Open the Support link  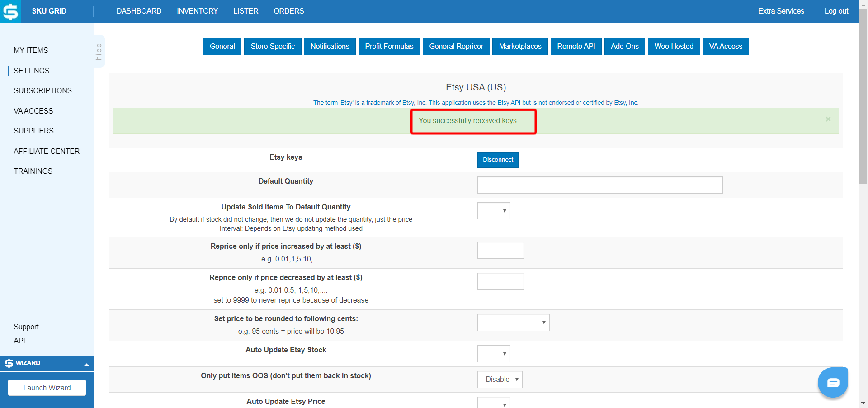[26, 327]
